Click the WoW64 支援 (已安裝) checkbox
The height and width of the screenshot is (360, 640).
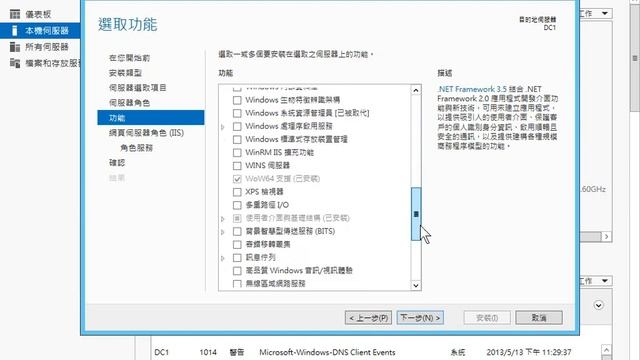coord(237,179)
